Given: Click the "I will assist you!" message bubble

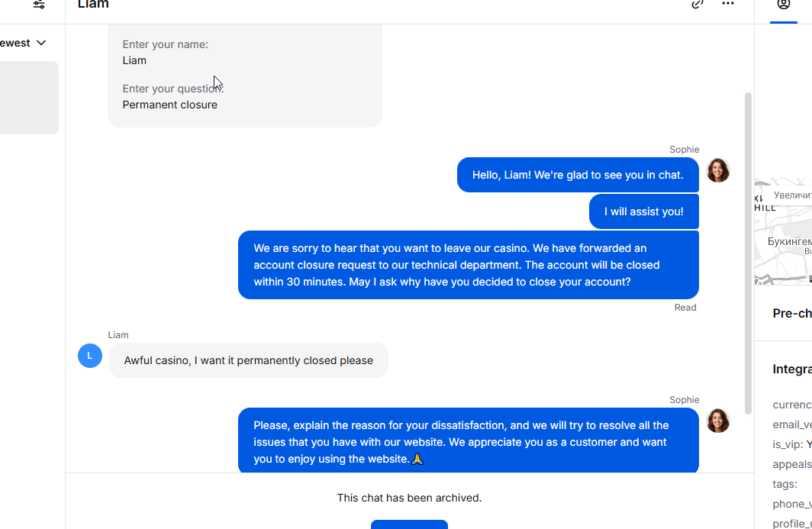Looking at the screenshot, I should (x=644, y=211).
